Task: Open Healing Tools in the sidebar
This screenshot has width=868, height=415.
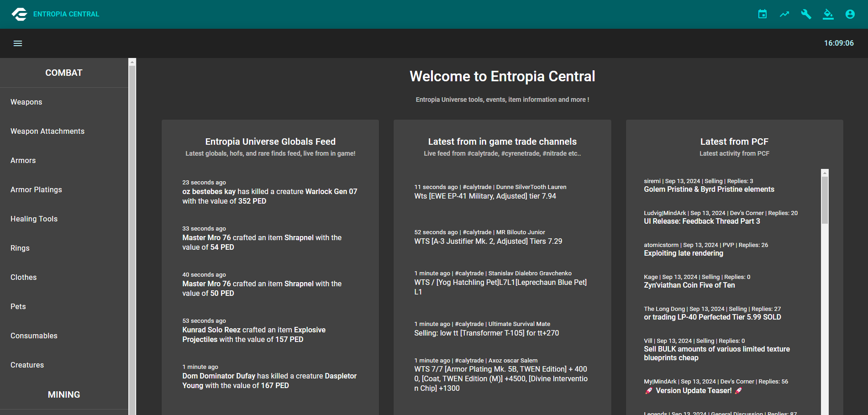Action: tap(64, 219)
